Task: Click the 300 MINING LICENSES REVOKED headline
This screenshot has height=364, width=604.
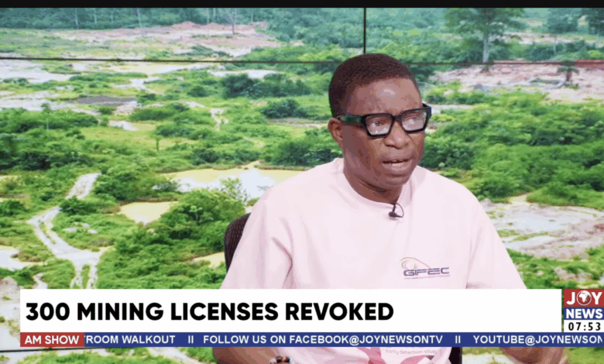Action: (x=209, y=311)
